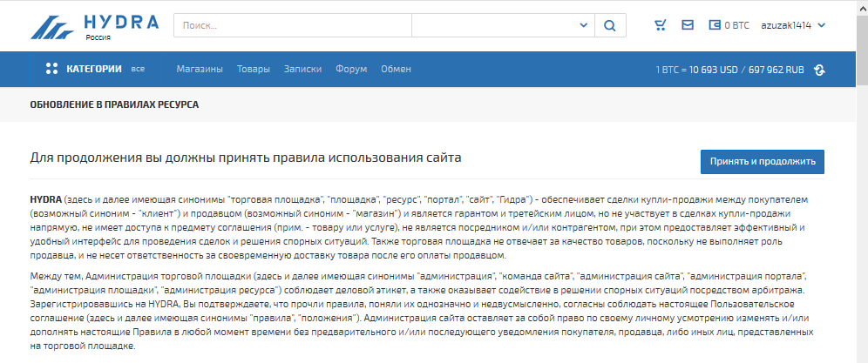868x363 pixels.
Task: Click the bold HYDRA word in the rules text
Action: pos(45,198)
